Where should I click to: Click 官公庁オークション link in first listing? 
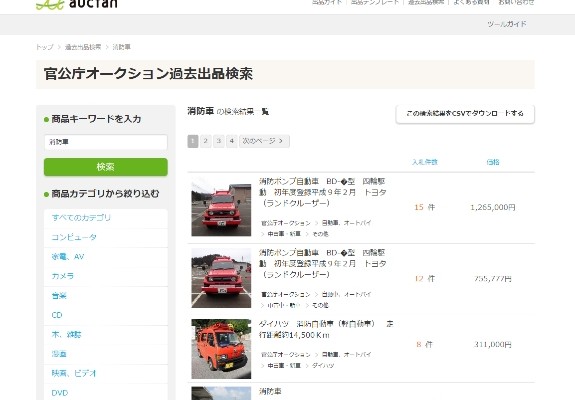pyautogui.click(x=286, y=223)
